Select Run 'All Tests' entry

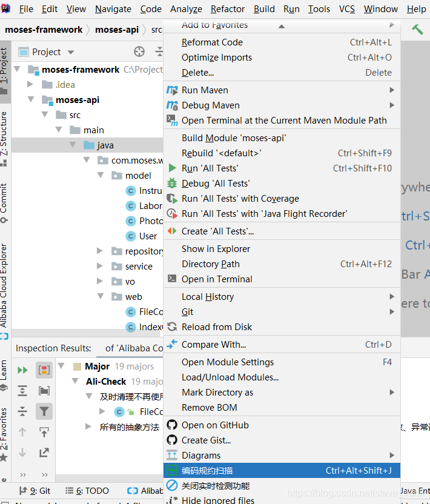[282, 168]
